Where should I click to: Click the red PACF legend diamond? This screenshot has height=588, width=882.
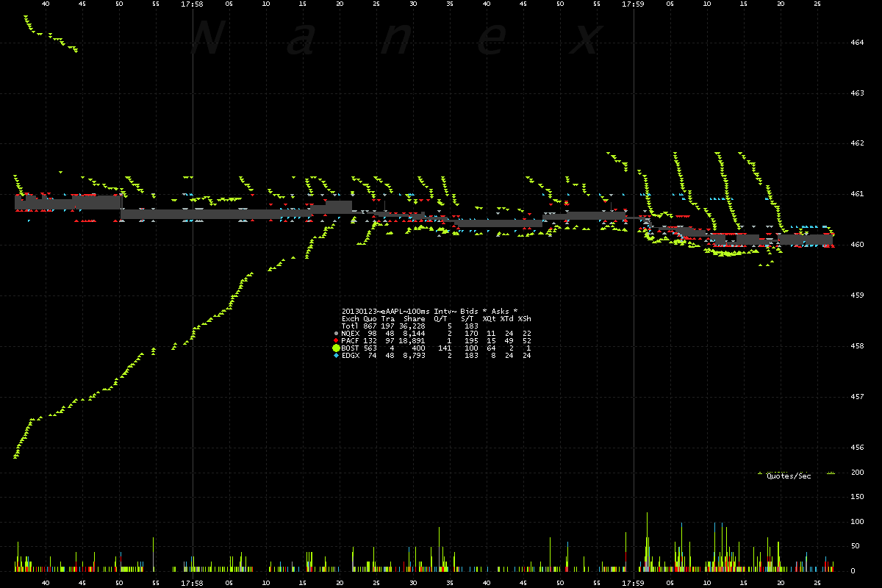click(x=336, y=340)
